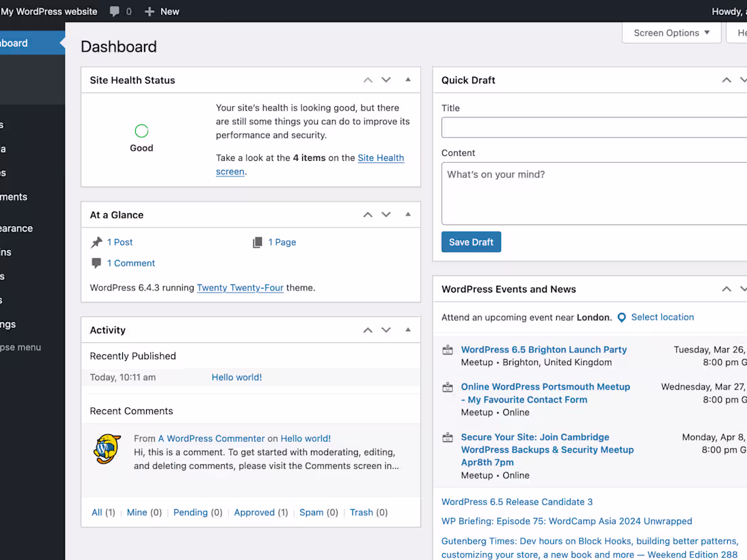
Task: Click the pages icon next to 1 Page
Action: [x=257, y=242]
